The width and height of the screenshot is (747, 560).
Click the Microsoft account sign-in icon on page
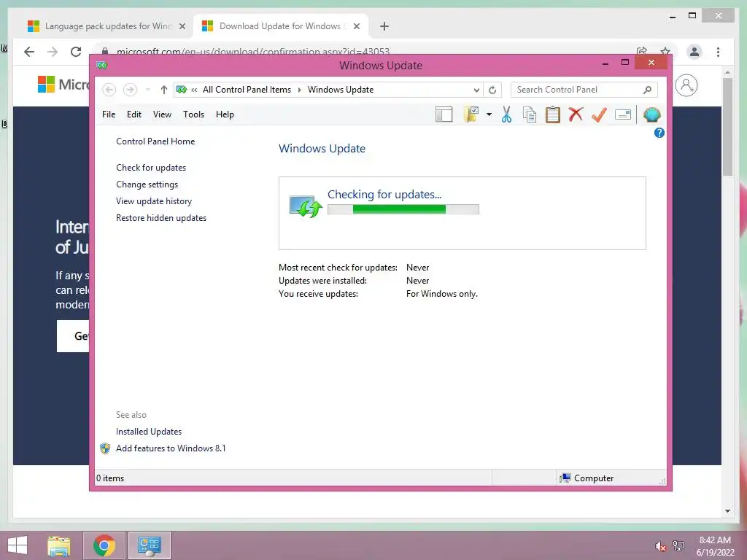tap(686, 85)
